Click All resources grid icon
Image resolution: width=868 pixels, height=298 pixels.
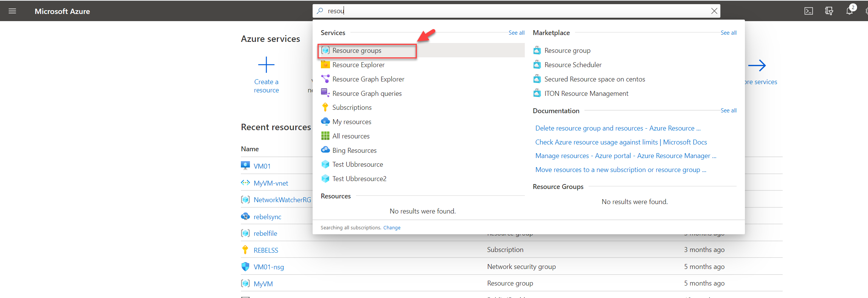click(x=325, y=136)
